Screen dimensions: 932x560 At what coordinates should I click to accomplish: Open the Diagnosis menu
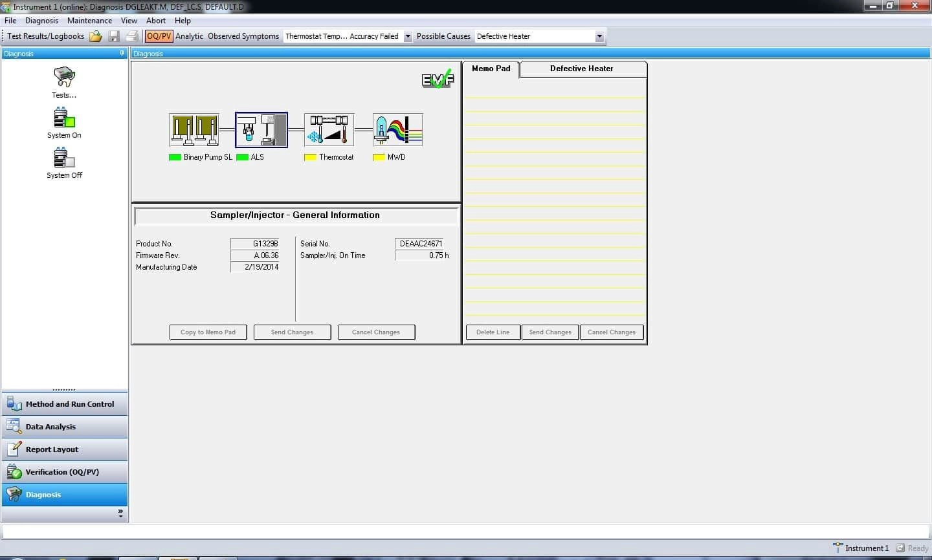41,20
